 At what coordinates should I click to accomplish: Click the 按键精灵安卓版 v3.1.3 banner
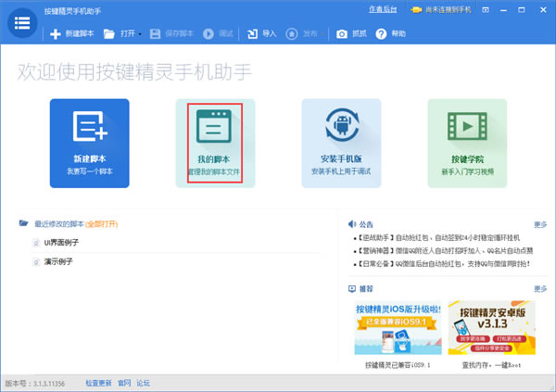point(491,329)
